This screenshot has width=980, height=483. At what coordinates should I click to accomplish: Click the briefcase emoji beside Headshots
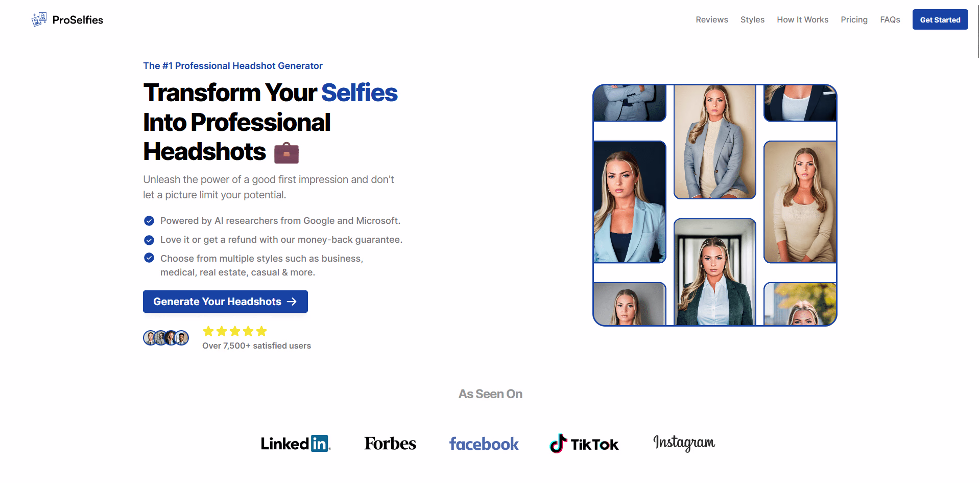click(x=286, y=153)
